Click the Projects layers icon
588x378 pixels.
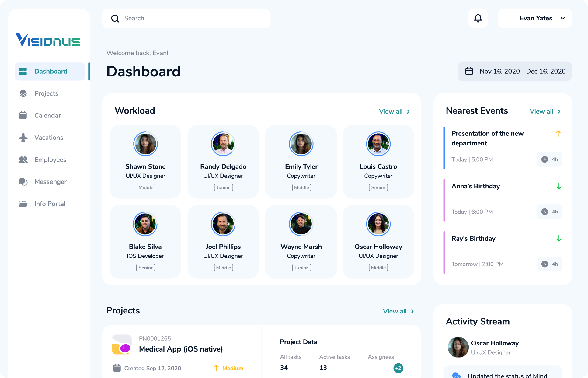coord(23,93)
